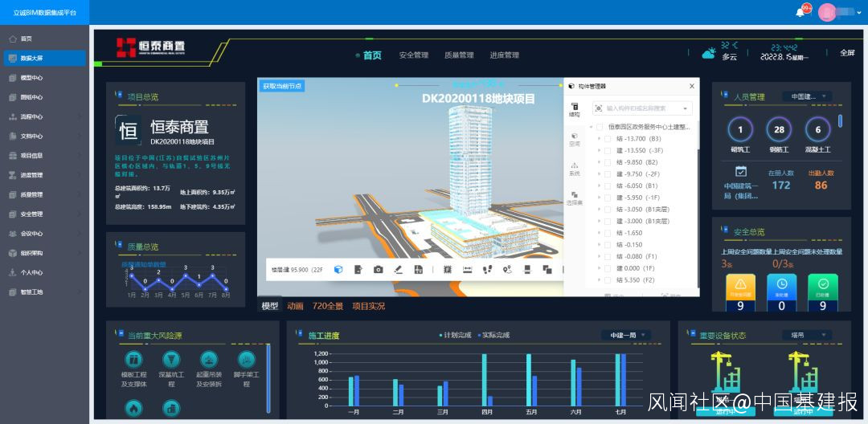Open the 720全景 panorama tab

click(328, 306)
